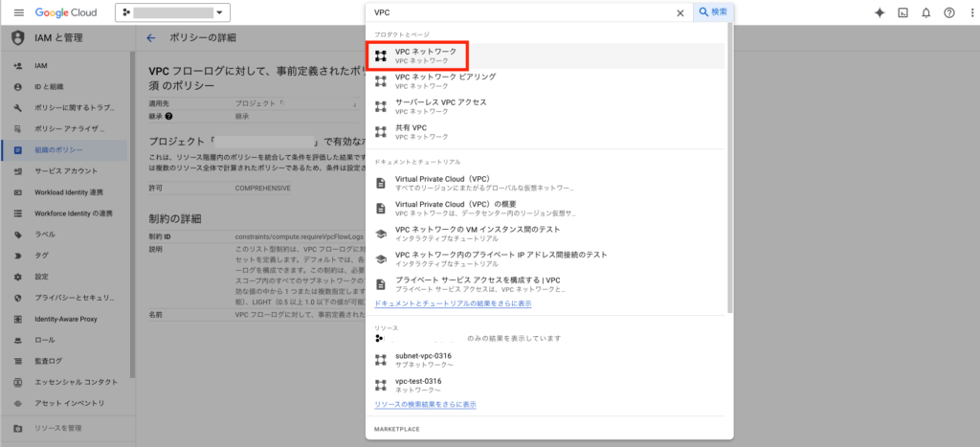Open Workforce Identity の連携 sidebar item
This screenshot has width=980, height=447.
click(66, 213)
